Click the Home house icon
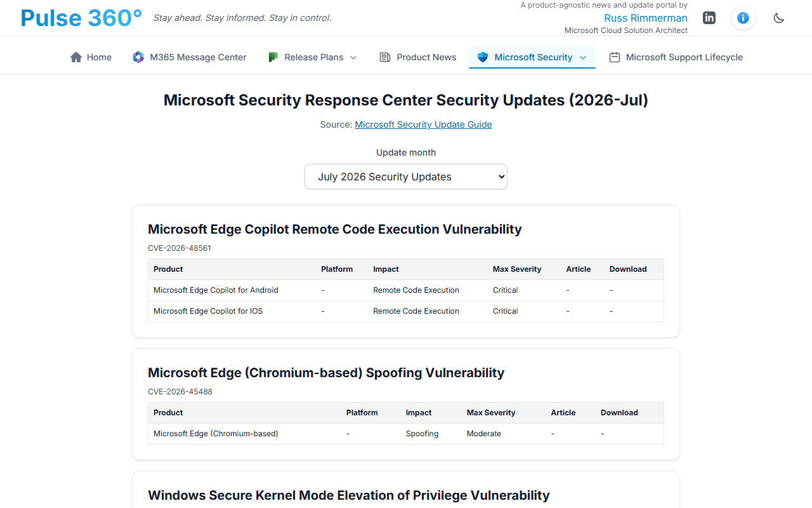Image resolution: width=812 pixels, height=508 pixels. [76, 57]
